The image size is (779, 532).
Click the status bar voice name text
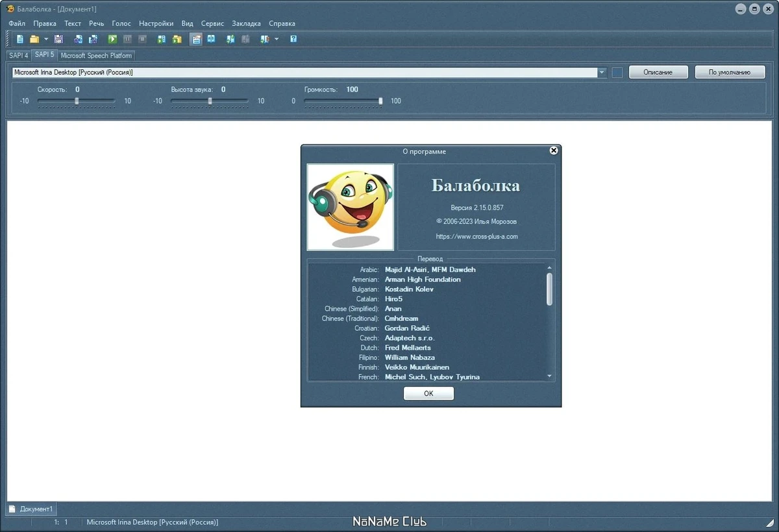tap(153, 522)
